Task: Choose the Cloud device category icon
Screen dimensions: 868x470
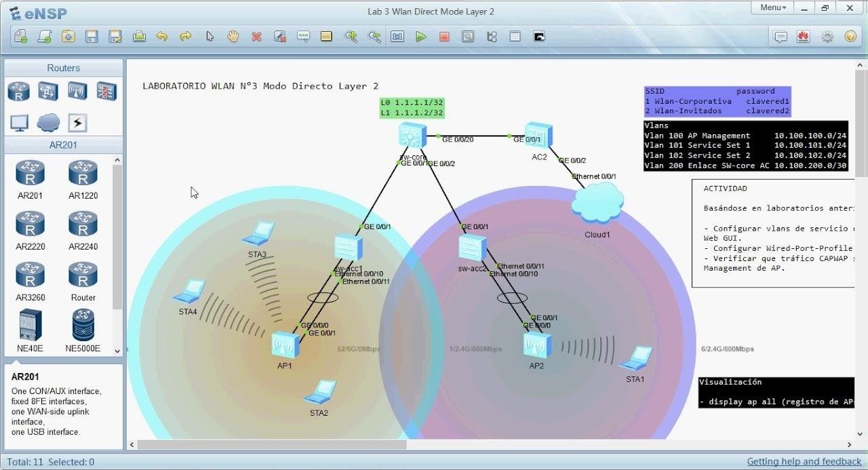Action: (x=48, y=123)
